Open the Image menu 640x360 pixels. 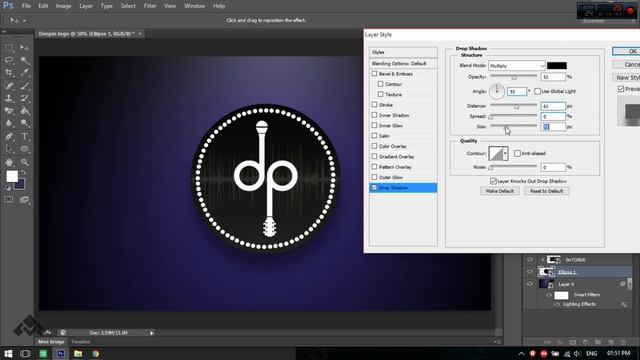tap(63, 6)
